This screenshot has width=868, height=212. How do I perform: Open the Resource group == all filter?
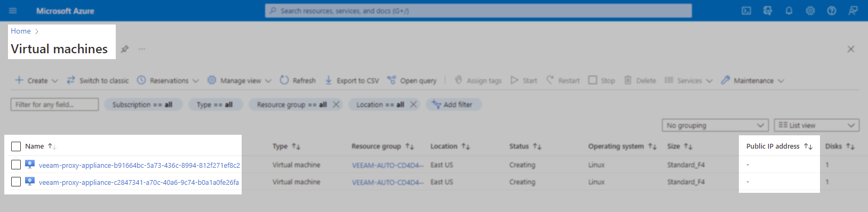(x=291, y=104)
